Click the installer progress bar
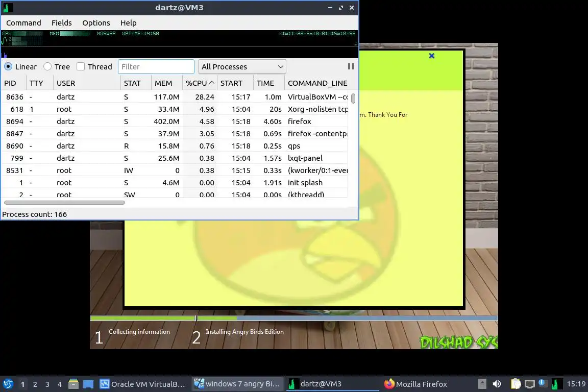This screenshot has width=588, height=392. pos(293,318)
